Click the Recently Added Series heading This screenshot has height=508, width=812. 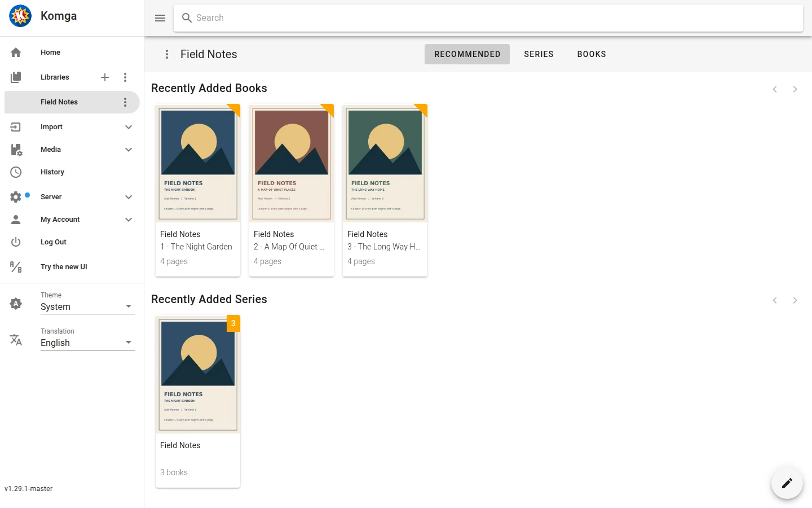click(x=209, y=299)
